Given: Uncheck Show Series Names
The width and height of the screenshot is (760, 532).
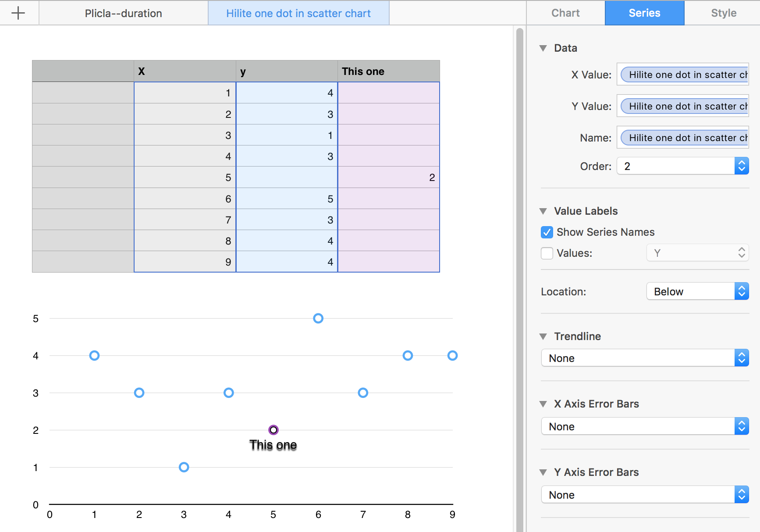Looking at the screenshot, I should (547, 232).
